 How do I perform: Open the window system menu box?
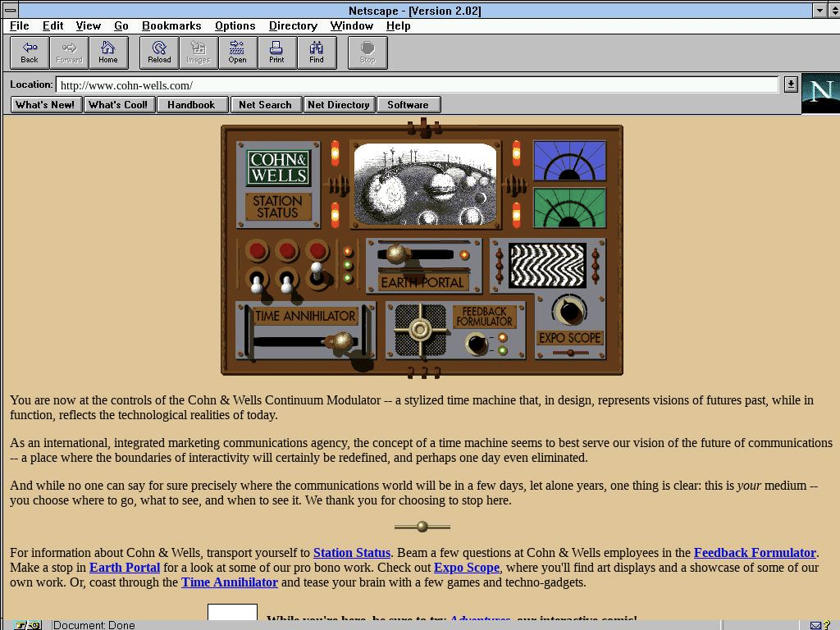(10, 10)
